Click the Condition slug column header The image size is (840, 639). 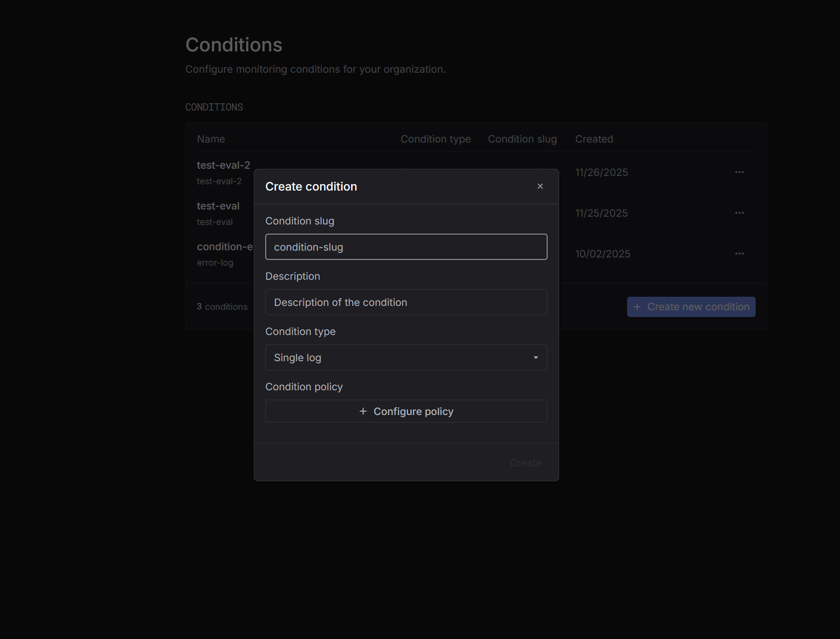[522, 139]
